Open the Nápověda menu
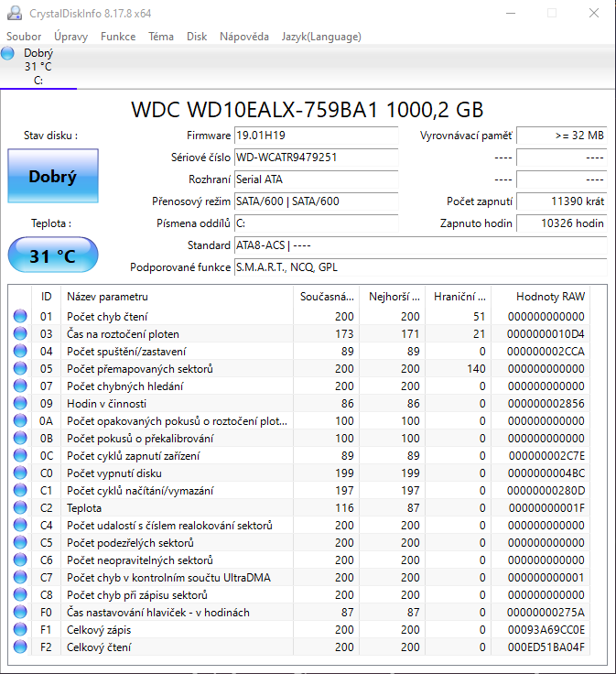Image resolution: width=616 pixels, height=674 pixels. [244, 37]
